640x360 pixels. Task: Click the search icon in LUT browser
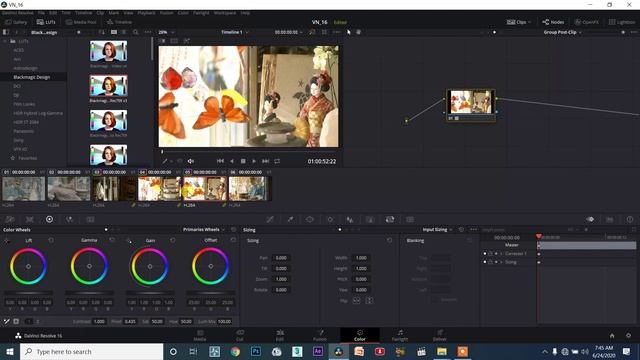136,32
